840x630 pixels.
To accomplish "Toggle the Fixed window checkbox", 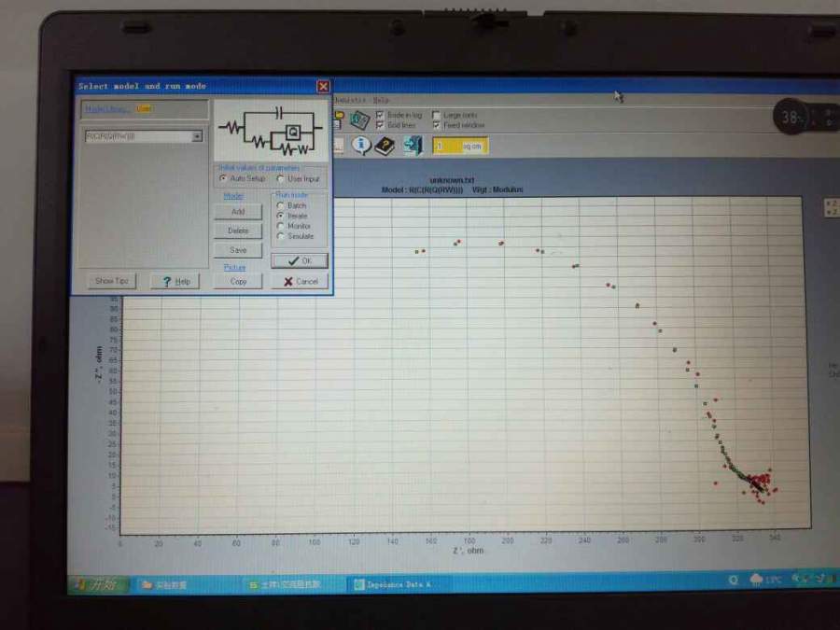I will click(x=436, y=125).
